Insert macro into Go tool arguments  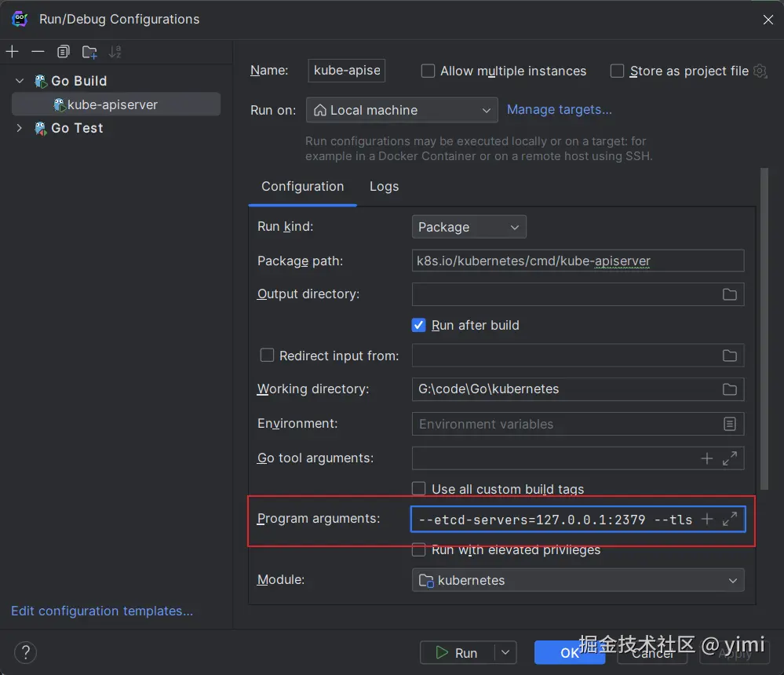pos(707,458)
